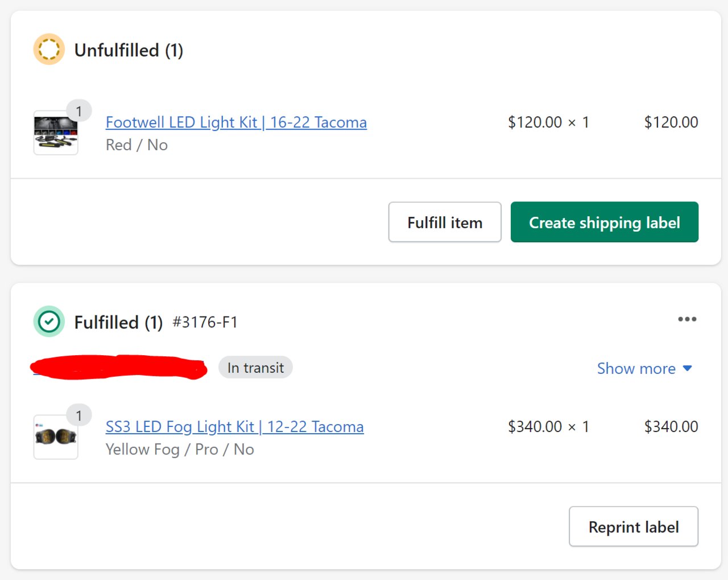Click the green Fulfilled checkmark icon
Image resolution: width=728 pixels, height=580 pixels.
(49, 322)
